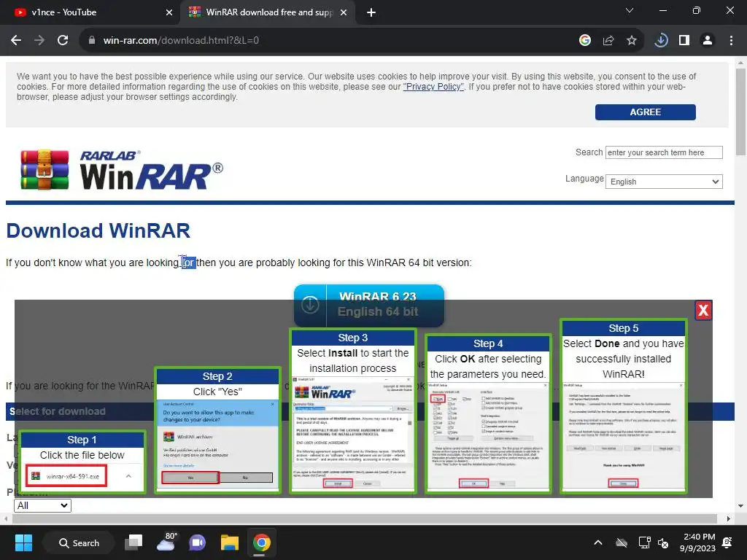Toggle Chrome's side panel
This screenshot has height=560, width=747.
pos(684,41)
